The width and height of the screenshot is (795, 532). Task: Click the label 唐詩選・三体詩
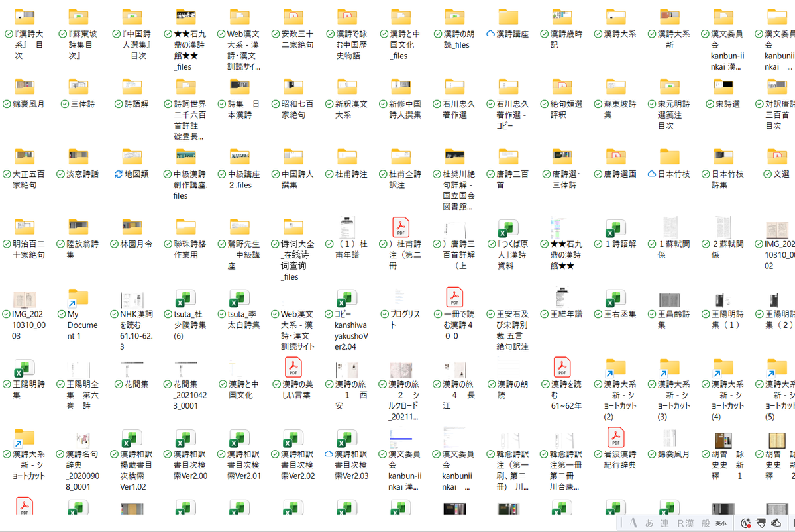point(566,179)
